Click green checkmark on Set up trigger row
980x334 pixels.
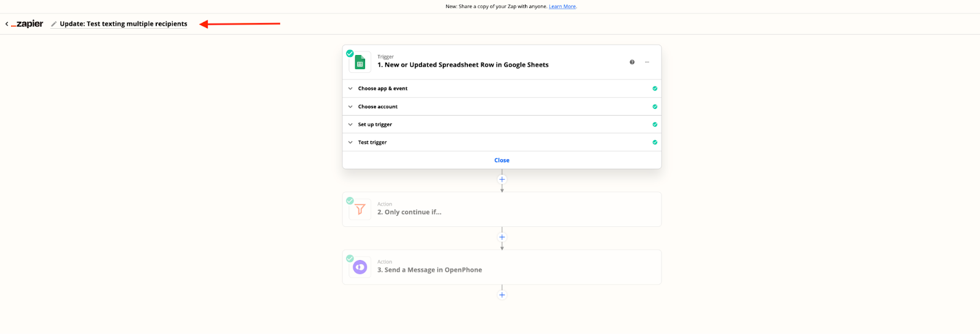655,124
